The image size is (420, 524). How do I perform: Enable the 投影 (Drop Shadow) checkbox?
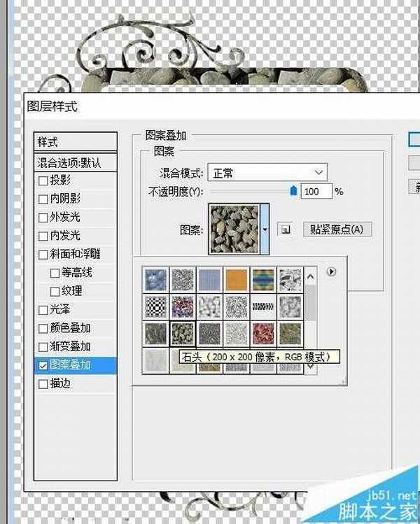(x=43, y=180)
